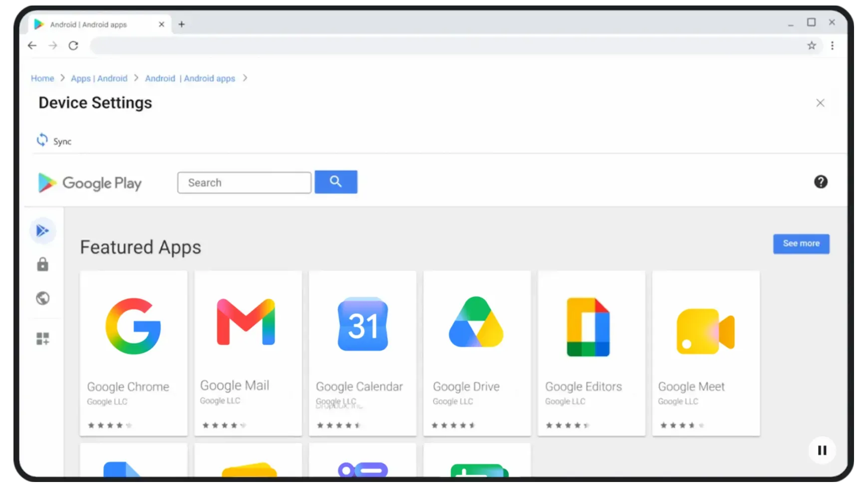Reload the current page
The image size is (868, 488).
coord(73,45)
